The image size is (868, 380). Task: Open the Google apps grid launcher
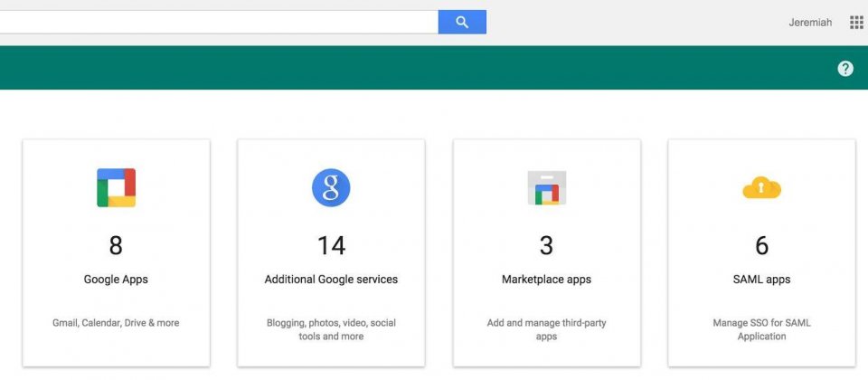856,23
